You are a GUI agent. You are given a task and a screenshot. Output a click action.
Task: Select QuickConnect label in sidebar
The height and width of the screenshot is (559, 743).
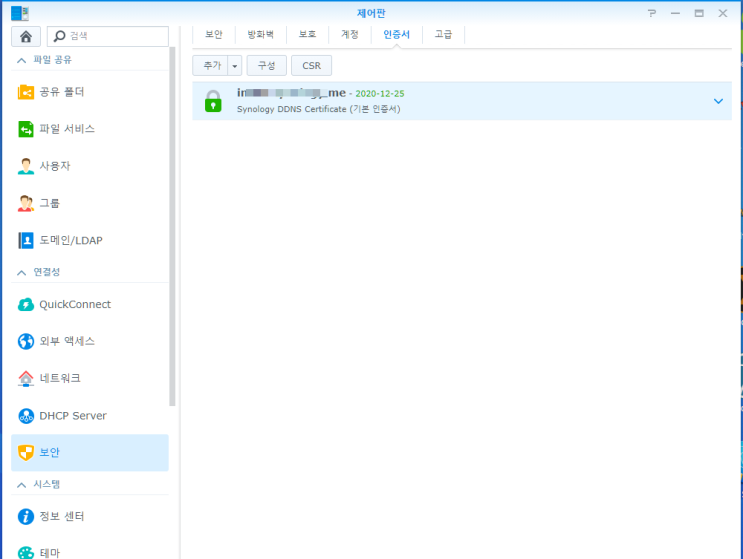click(75, 305)
